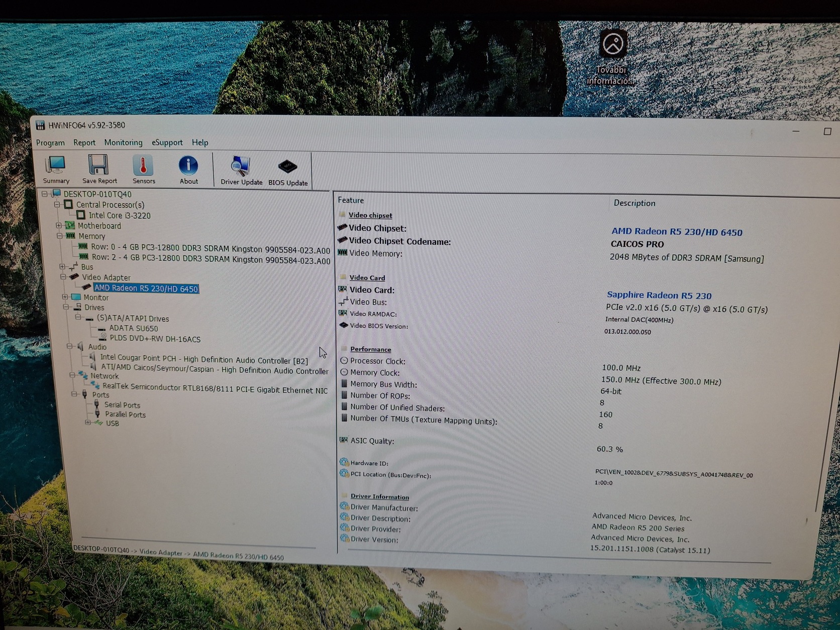
Task: Expand the Monitor node
Action: [x=65, y=297]
